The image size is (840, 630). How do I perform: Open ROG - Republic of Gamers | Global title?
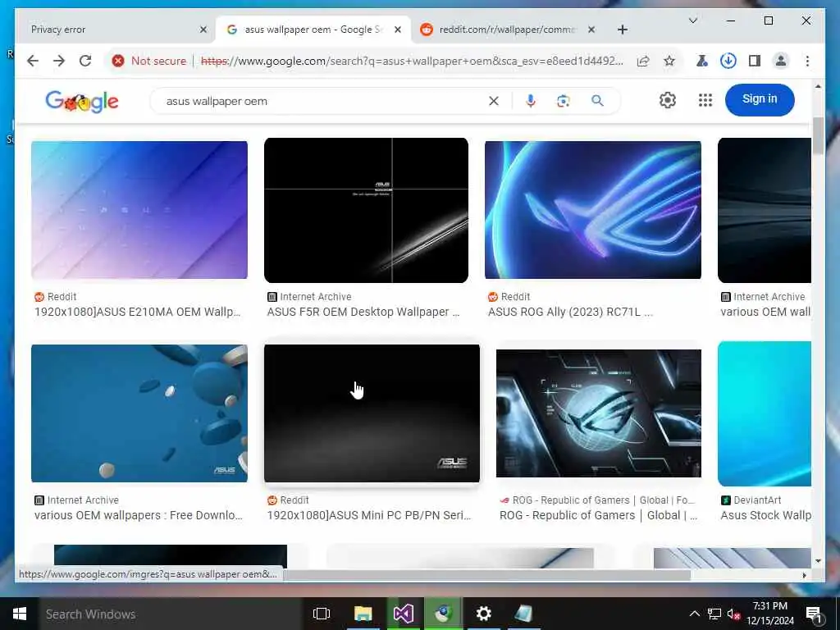point(598,515)
